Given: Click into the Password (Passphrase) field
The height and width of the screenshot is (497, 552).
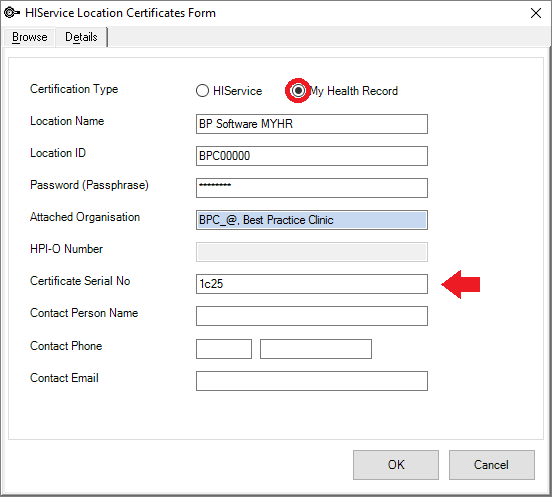Looking at the screenshot, I should 312,188.
